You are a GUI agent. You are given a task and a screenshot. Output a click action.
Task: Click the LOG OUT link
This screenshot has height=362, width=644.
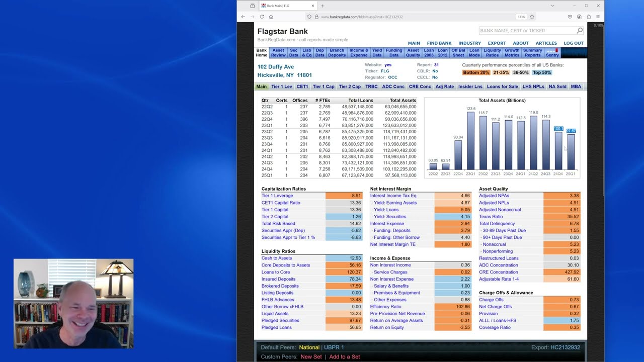(574, 43)
